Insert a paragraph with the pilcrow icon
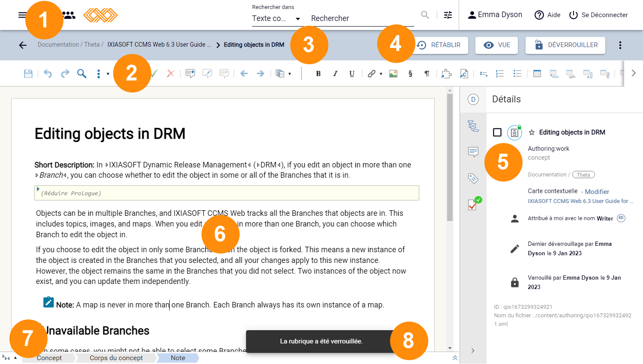The width and height of the screenshot is (643, 364). (427, 74)
